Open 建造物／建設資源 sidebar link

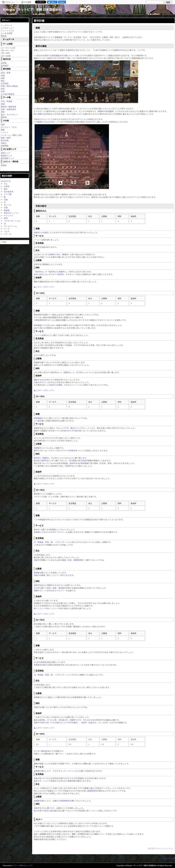tap(8, 107)
